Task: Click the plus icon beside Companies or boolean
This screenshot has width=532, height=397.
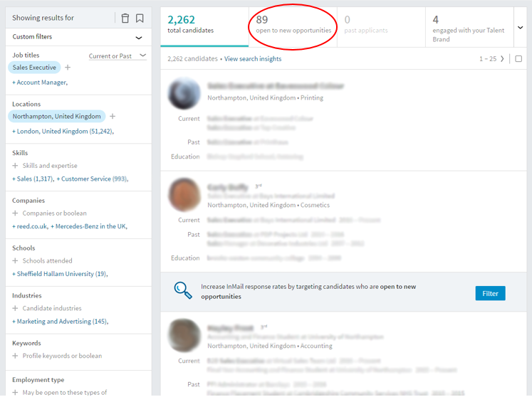Action: 15,213
